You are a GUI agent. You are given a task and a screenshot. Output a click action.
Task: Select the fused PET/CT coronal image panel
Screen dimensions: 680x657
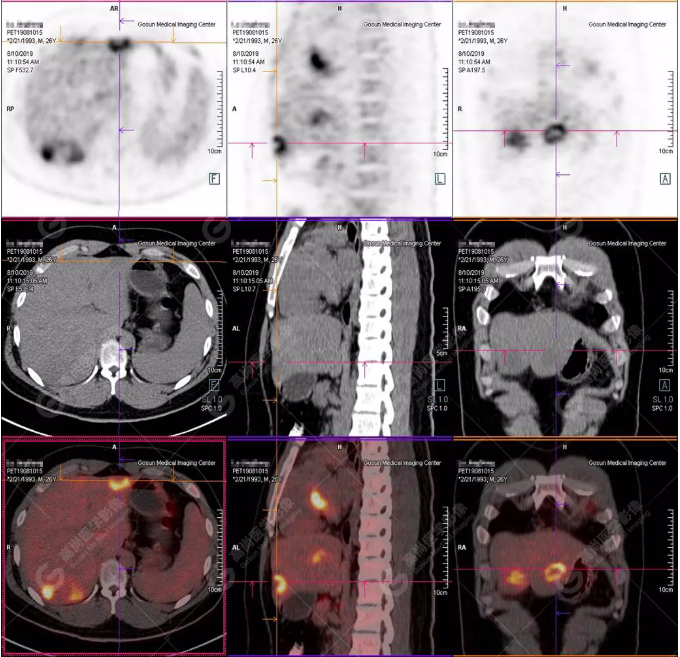tap(566, 545)
